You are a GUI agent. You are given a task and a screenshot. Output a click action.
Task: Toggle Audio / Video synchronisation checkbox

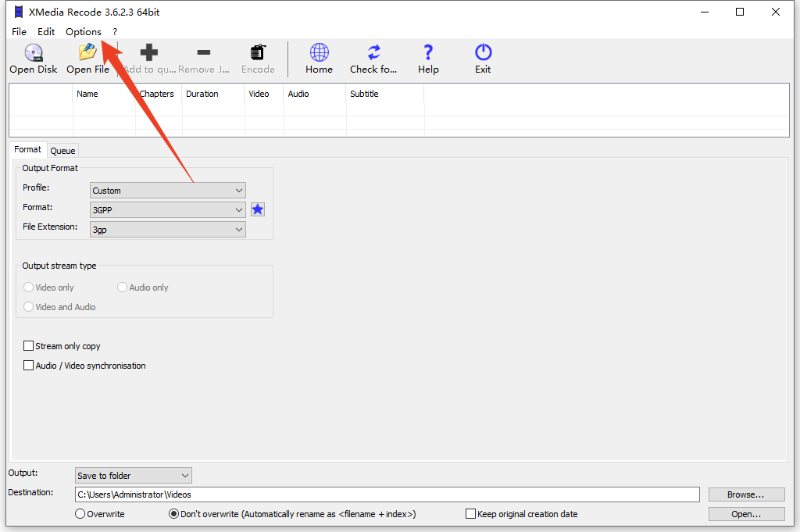pos(29,366)
